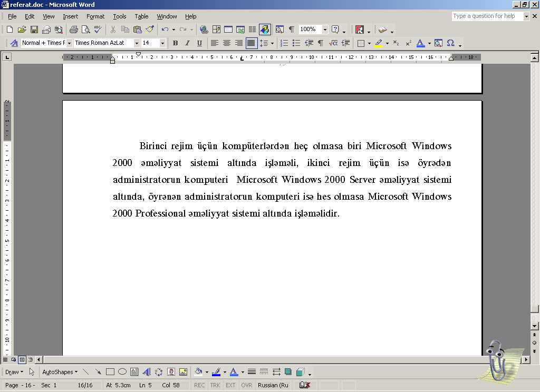Toggle Justify alignment

(x=252, y=43)
